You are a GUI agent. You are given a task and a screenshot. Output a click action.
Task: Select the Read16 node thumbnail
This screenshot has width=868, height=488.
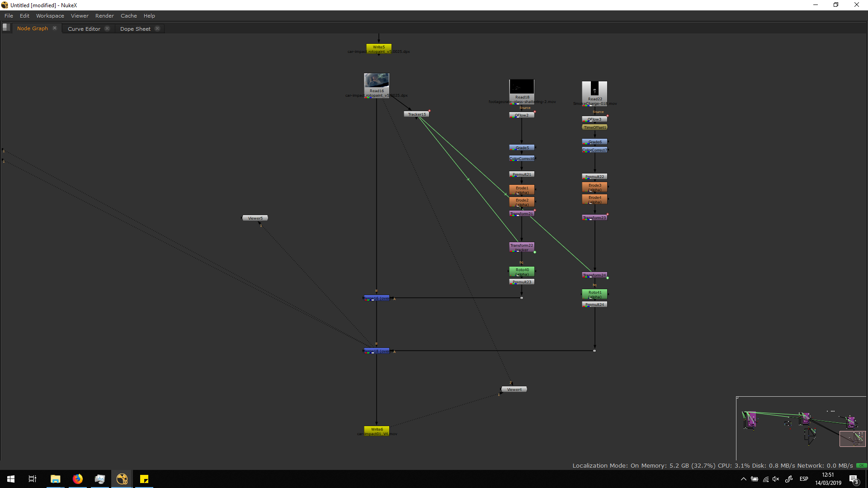(377, 81)
